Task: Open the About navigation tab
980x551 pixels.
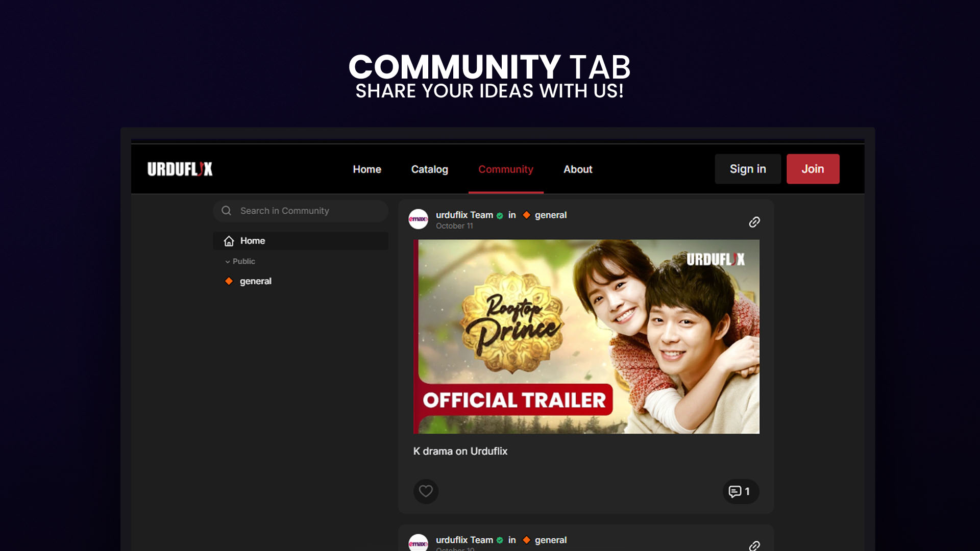Action: tap(578, 169)
